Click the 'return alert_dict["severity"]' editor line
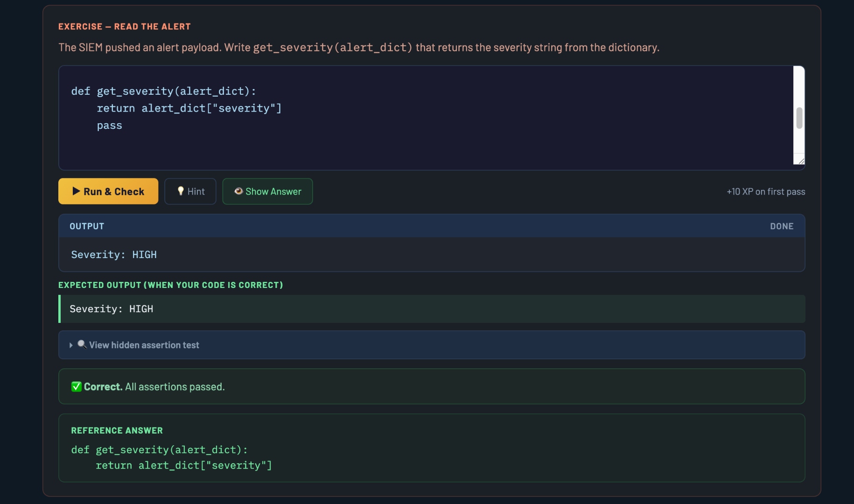 [x=189, y=108]
